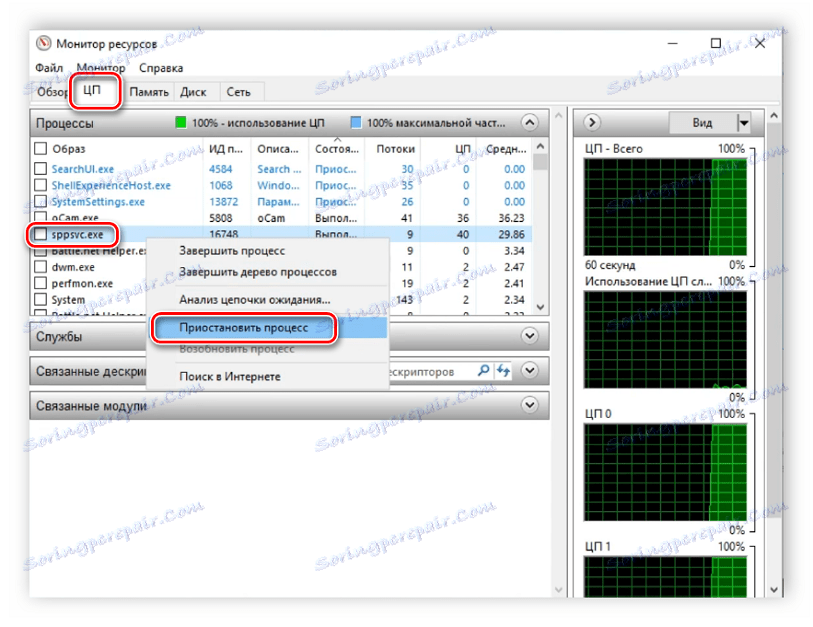
Task: Collapse the Процессы section with up chevron
Action: 529,123
